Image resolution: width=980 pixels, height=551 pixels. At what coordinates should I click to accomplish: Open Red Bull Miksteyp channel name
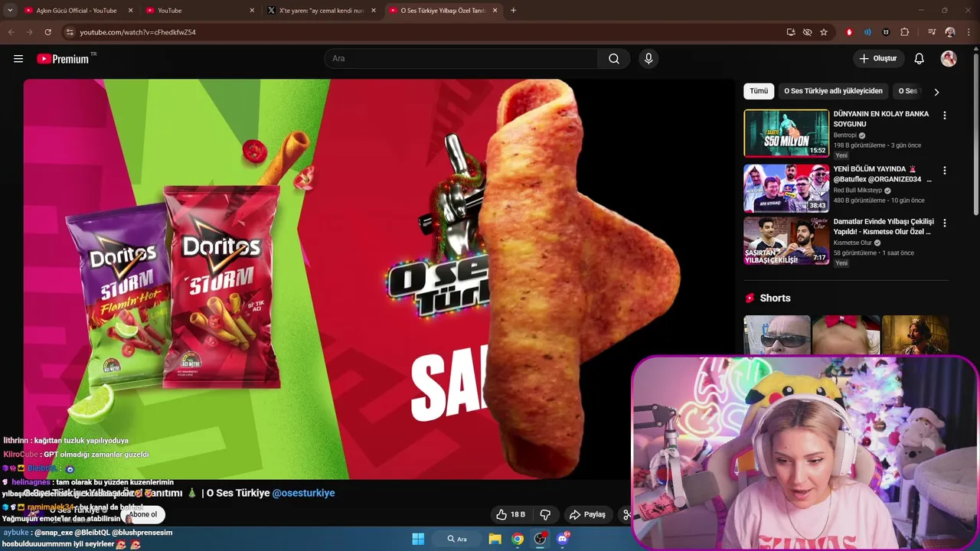pyautogui.click(x=857, y=191)
